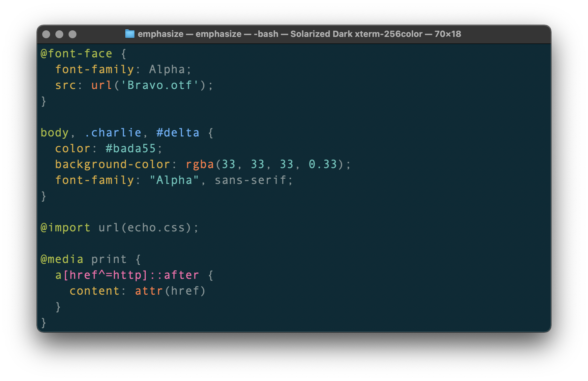
Task: Click the '.charlie' class selector
Action: click(x=113, y=132)
